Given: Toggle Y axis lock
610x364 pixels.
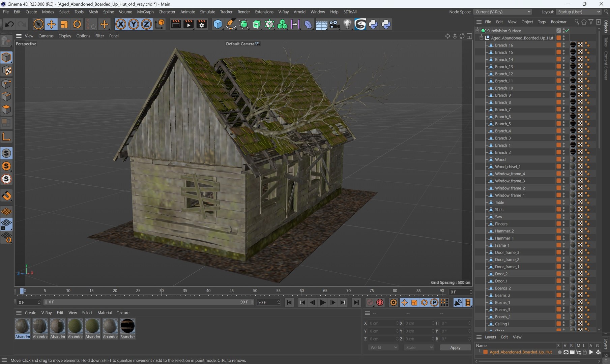Looking at the screenshot, I should (x=134, y=24).
